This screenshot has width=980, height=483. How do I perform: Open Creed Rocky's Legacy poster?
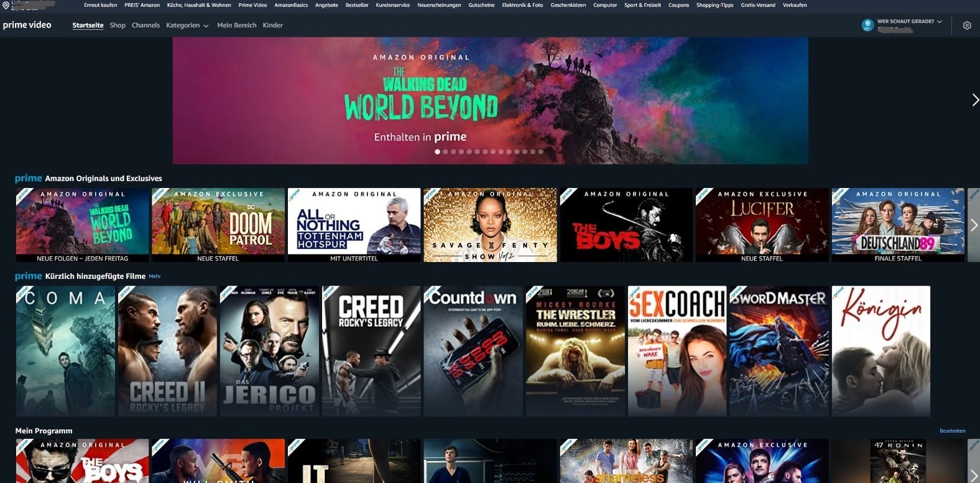click(371, 351)
